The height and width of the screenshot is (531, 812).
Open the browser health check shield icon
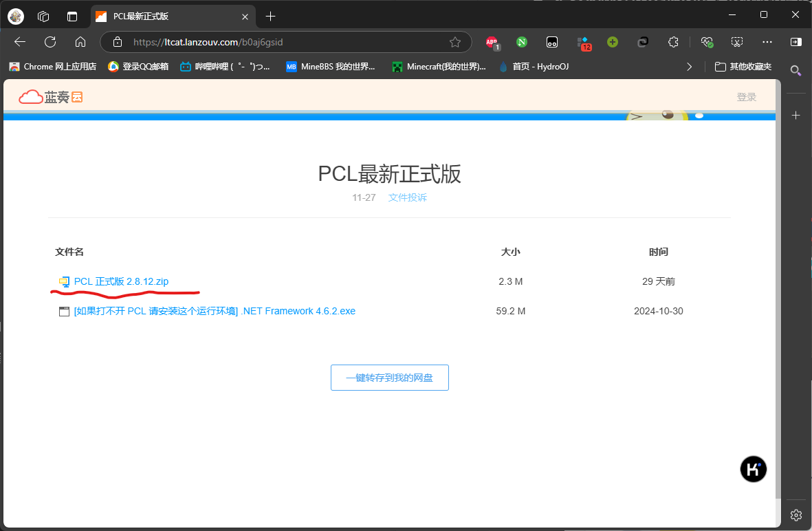pyautogui.click(x=707, y=42)
